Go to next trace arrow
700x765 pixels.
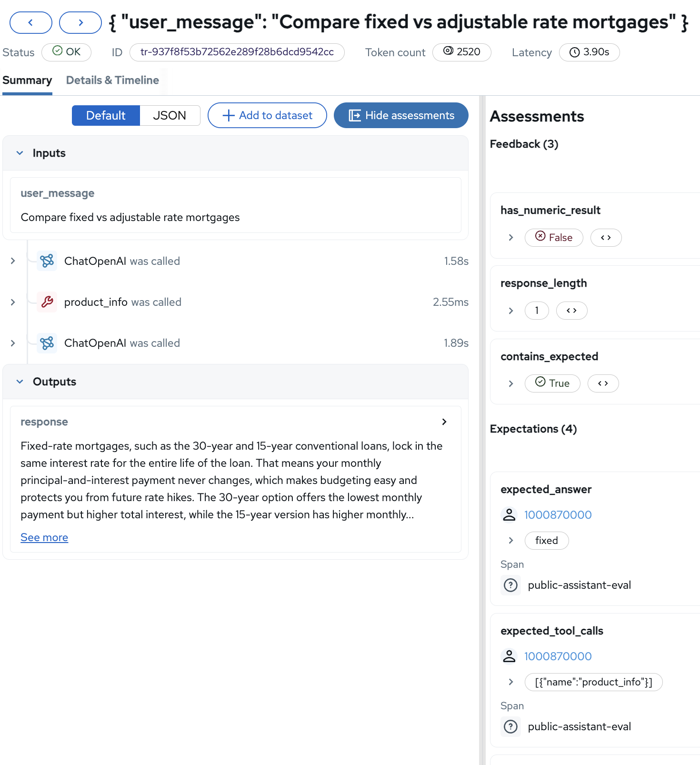pyautogui.click(x=80, y=22)
